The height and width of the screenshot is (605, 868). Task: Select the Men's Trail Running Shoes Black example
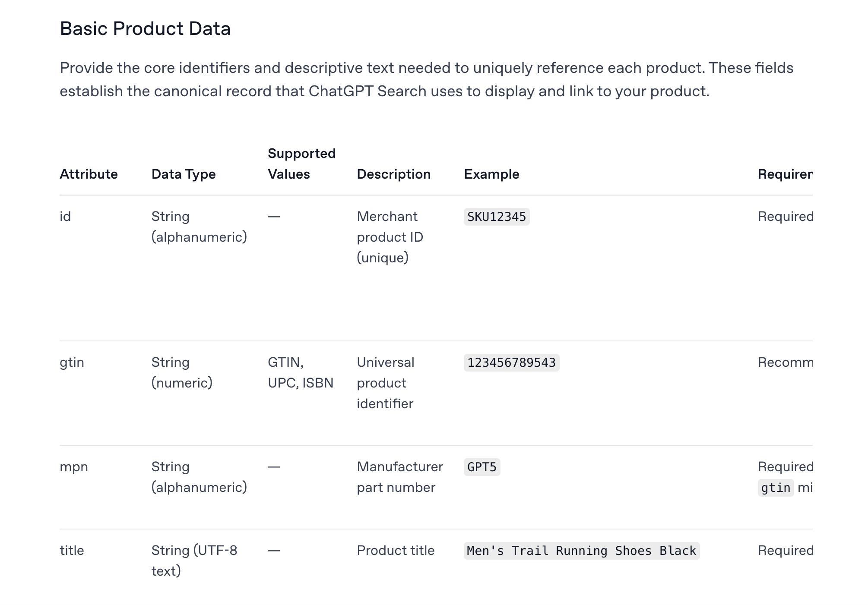[581, 551]
